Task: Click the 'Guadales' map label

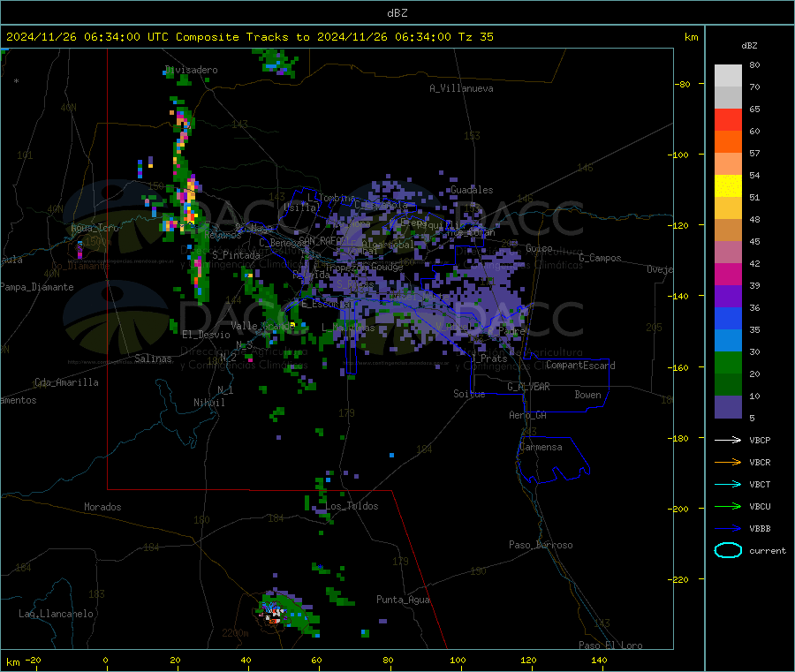Action: [x=472, y=190]
